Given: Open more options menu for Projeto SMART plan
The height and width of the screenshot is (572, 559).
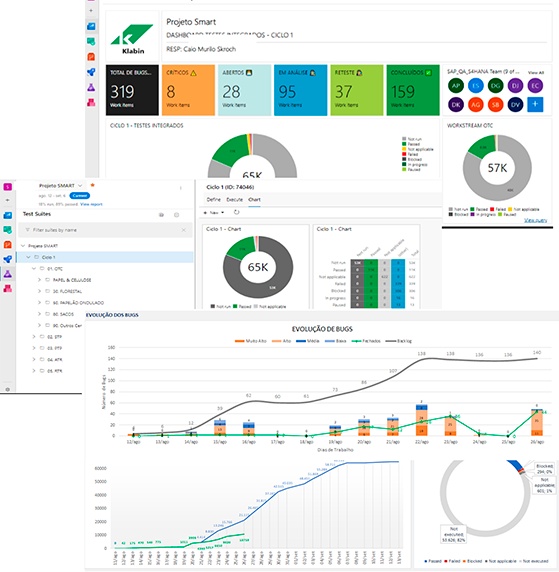Looking at the screenshot, I should click(181, 188).
